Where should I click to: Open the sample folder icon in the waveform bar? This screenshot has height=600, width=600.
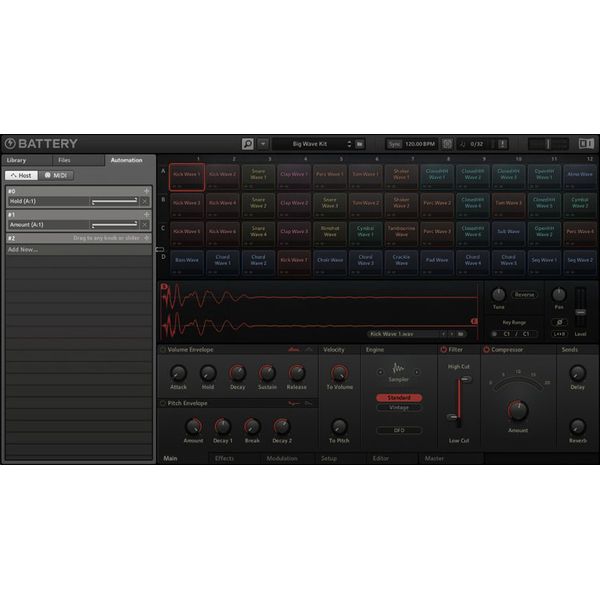(x=461, y=334)
